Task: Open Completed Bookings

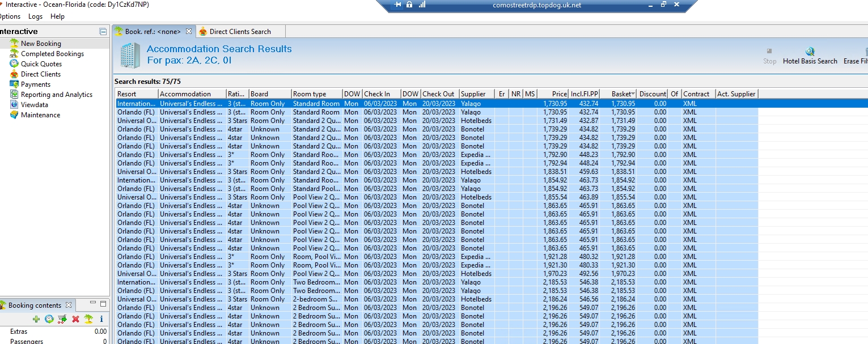Action: pyautogui.click(x=52, y=54)
